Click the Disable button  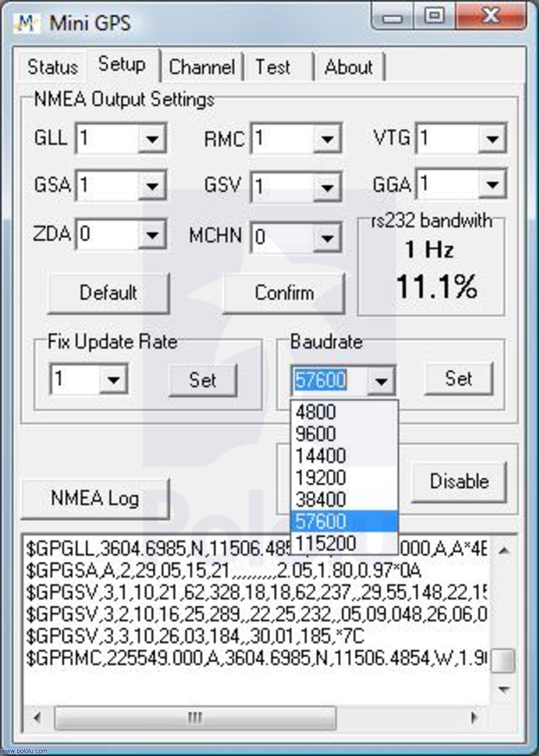[x=459, y=481]
